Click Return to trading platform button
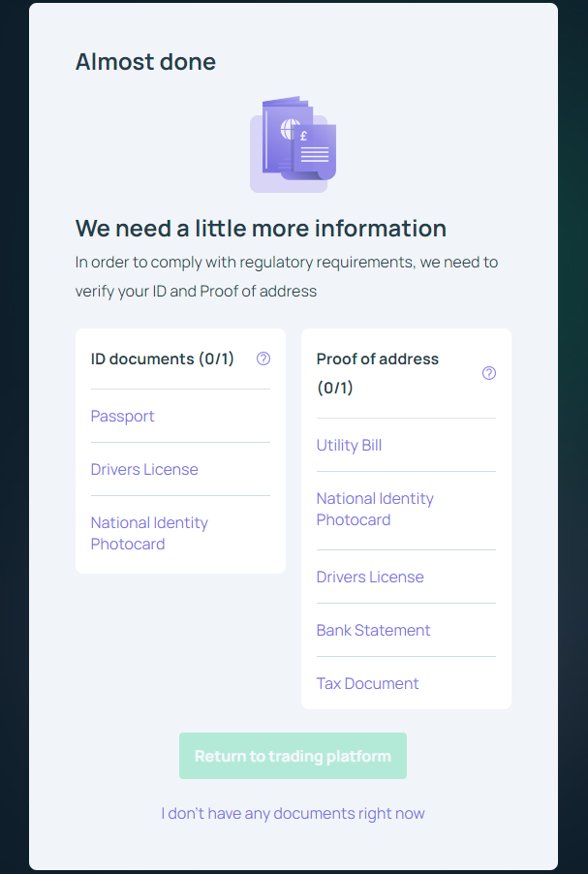588x874 pixels. coord(294,756)
